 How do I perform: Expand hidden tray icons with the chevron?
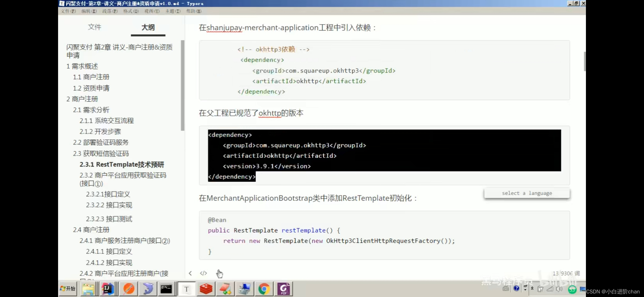pos(532,288)
